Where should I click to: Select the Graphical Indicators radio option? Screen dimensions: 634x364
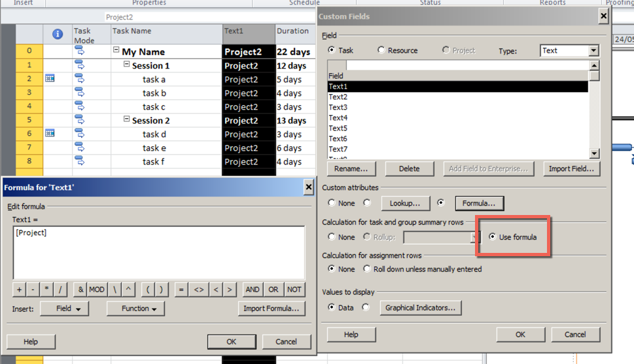click(366, 307)
